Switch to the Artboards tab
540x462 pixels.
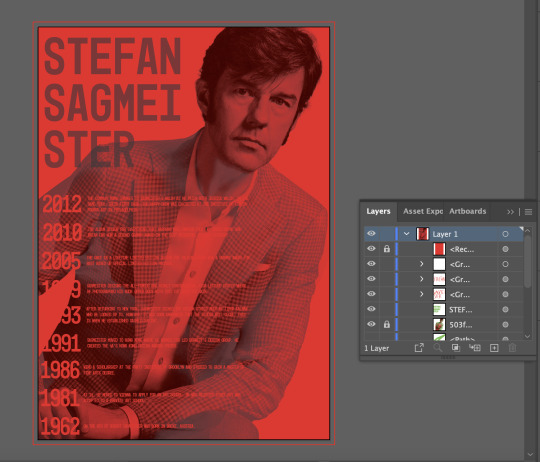click(467, 211)
